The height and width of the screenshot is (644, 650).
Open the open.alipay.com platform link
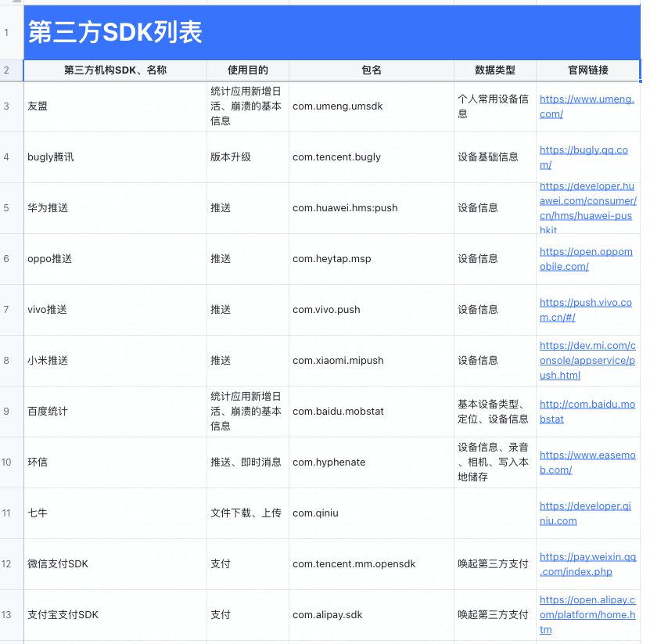(587, 614)
